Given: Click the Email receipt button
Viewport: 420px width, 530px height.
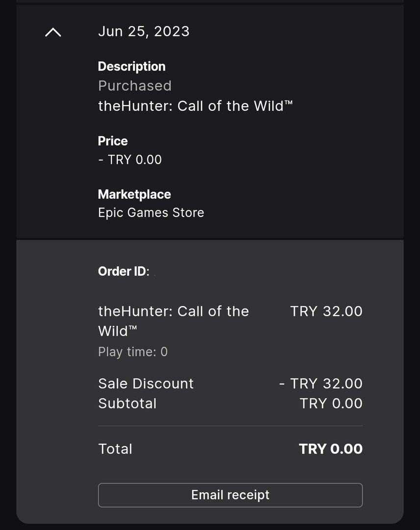Looking at the screenshot, I should [230, 495].
